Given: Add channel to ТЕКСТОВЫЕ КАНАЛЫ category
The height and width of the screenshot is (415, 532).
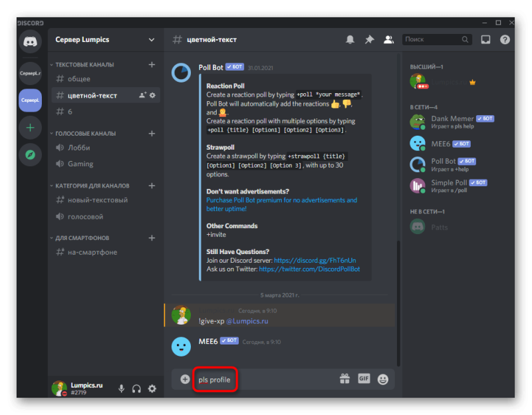Looking at the screenshot, I should pyautogui.click(x=152, y=65).
